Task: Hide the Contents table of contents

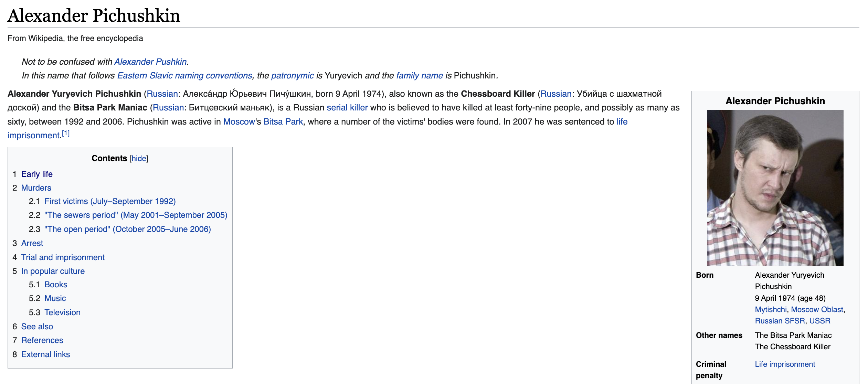Action: point(139,158)
